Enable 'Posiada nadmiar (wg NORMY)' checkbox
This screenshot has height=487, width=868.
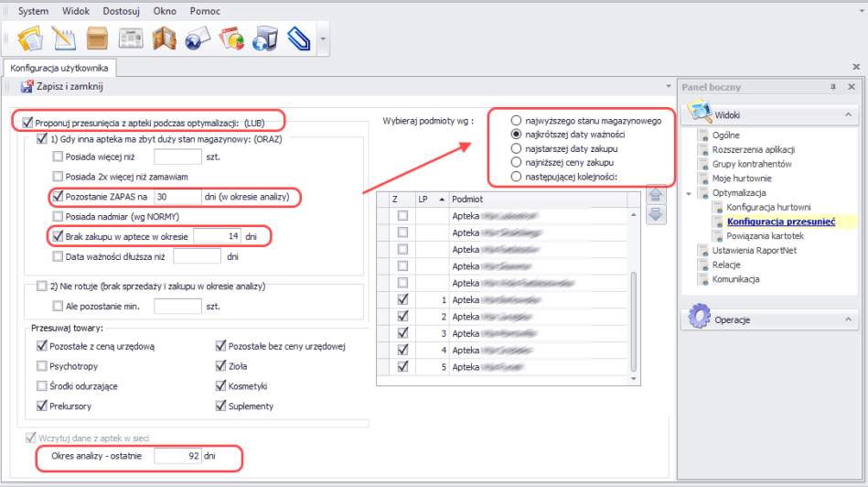pos(59,216)
